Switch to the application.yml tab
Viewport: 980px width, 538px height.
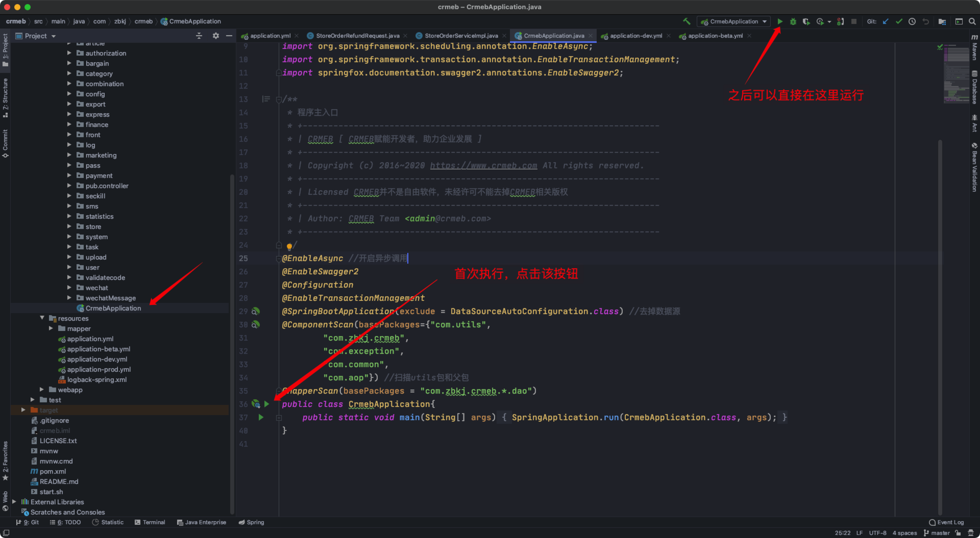tap(270, 35)
